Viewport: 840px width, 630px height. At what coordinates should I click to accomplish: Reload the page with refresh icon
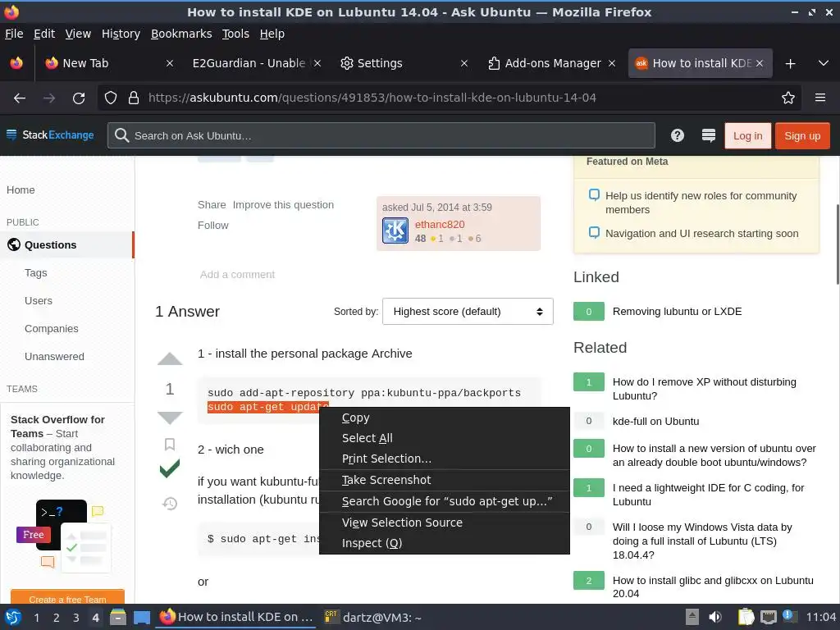pos(79,98)
